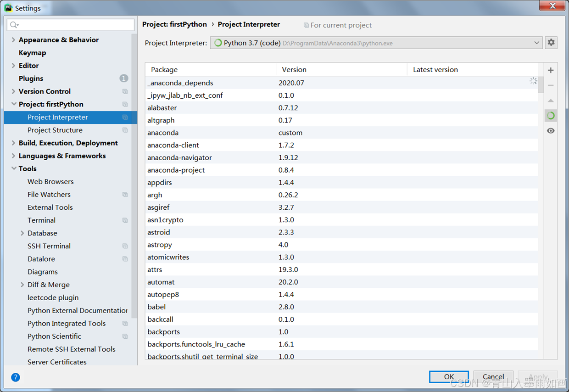Image resolution: width=569 pixels, height=392 pixels.
Task: Sort by the Version column header
Action: point(341,69)
